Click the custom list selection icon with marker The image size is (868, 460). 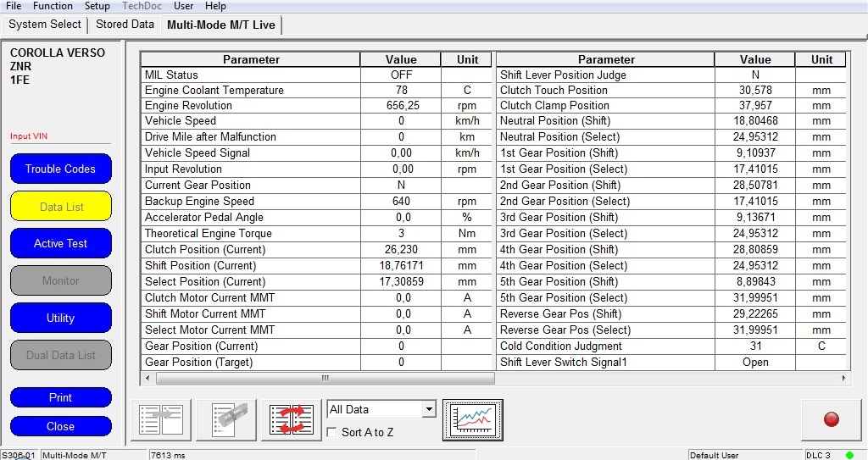[x=226, y=420]
